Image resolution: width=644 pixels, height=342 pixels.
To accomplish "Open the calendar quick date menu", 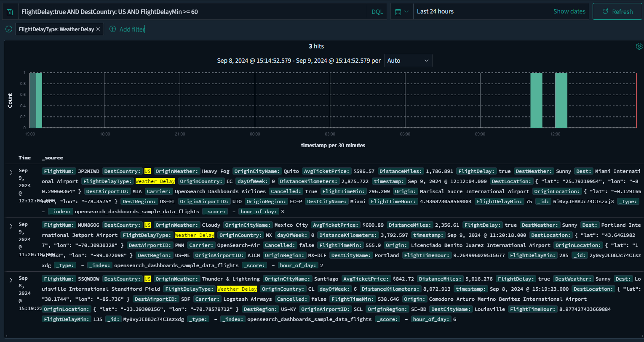I will point(402,12).
